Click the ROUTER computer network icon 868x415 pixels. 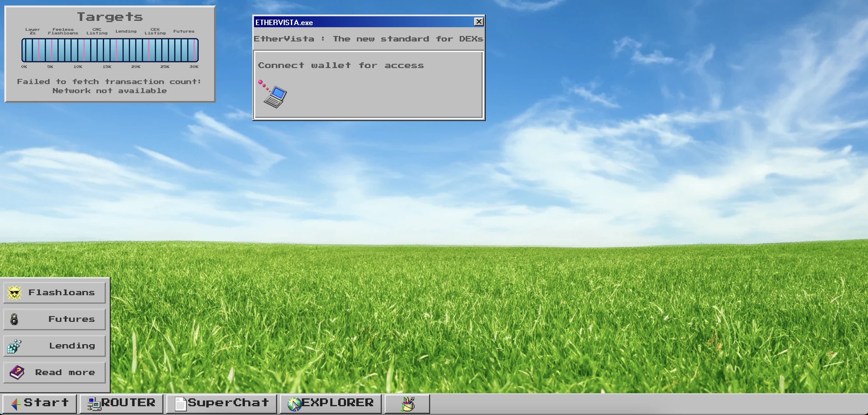[94, 404]
